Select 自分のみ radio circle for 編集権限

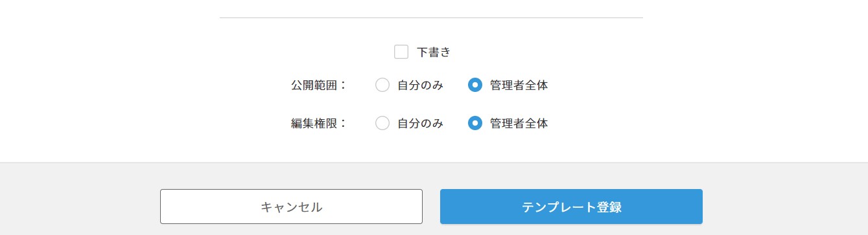pos(382,123)
